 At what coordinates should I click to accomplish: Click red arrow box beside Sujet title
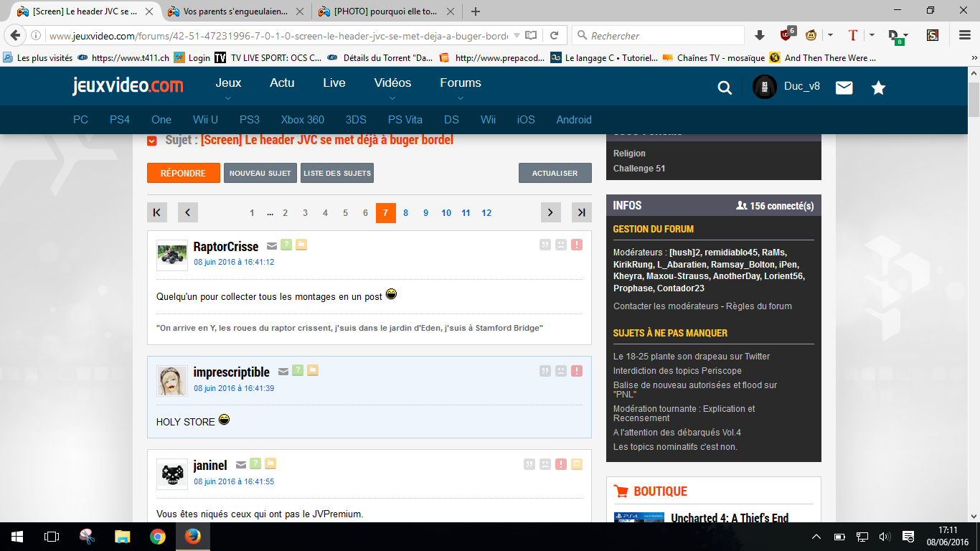pyautogui.click(x=151, y=141)
